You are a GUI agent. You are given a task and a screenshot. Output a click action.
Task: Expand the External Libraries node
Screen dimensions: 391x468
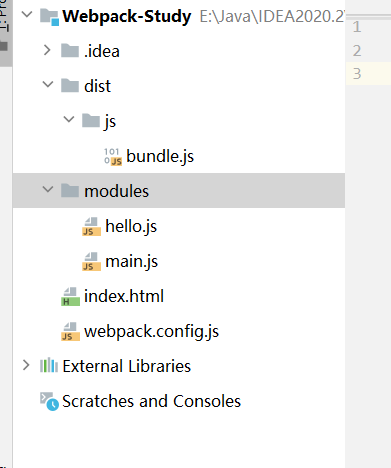[26, 365]
